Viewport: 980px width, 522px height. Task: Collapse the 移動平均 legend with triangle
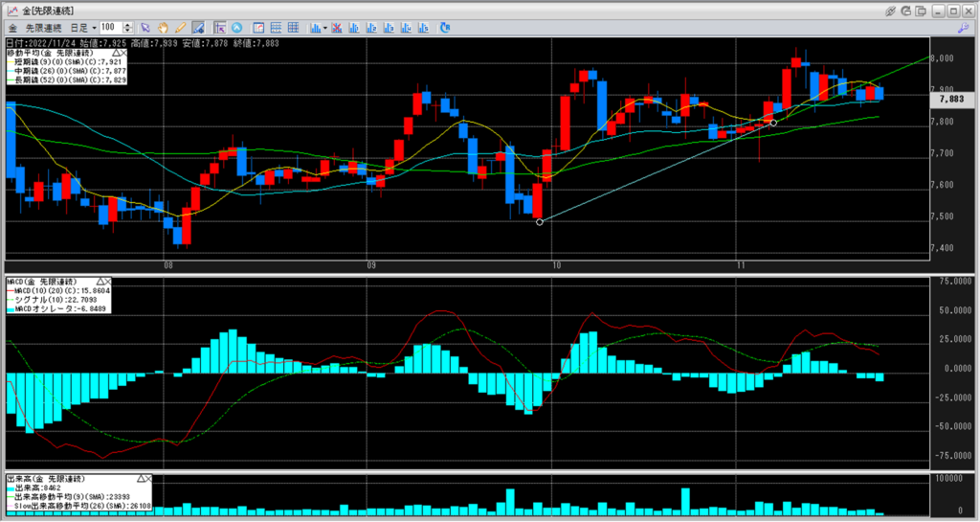(x=116, y=53)
